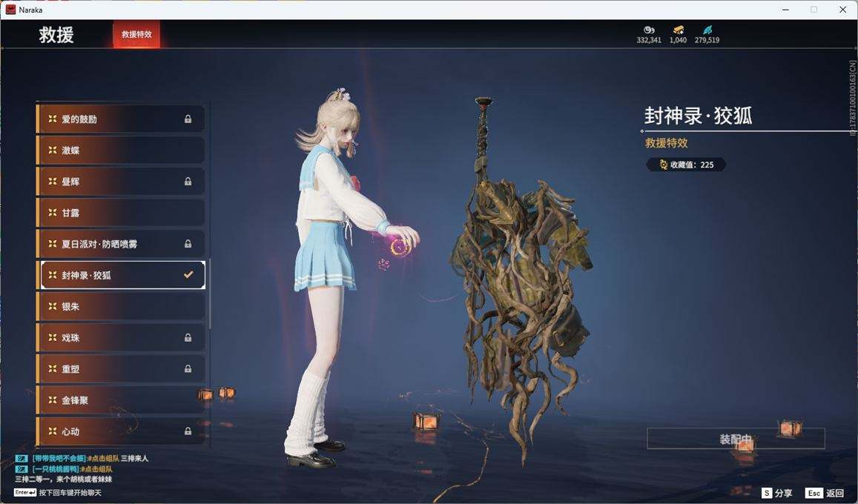Click the 救援 page title
The width and height of the screenshot is (858, 504).
tap(56, 34)
